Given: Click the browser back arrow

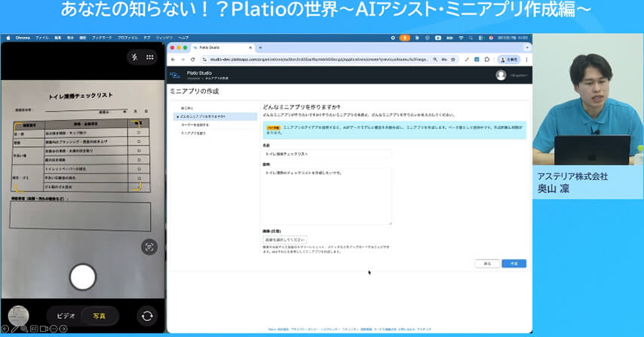Looking at the screenshot, I should (x=173, y=59).
